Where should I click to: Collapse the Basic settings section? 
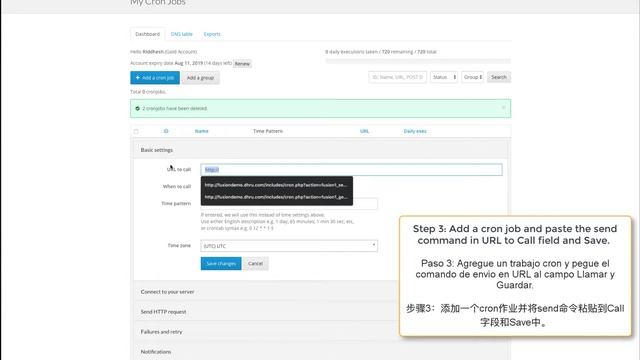(x=320, y=150)
